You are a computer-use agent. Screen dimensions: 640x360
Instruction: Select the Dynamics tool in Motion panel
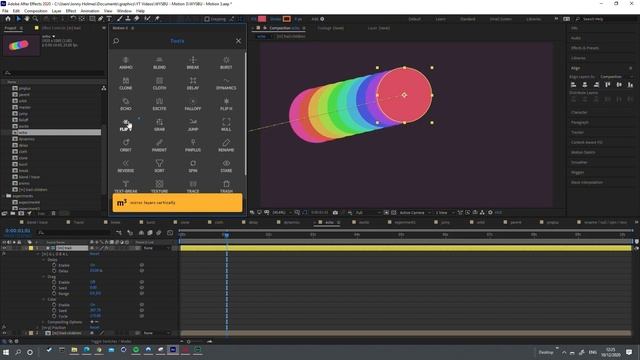click(226, 84)
